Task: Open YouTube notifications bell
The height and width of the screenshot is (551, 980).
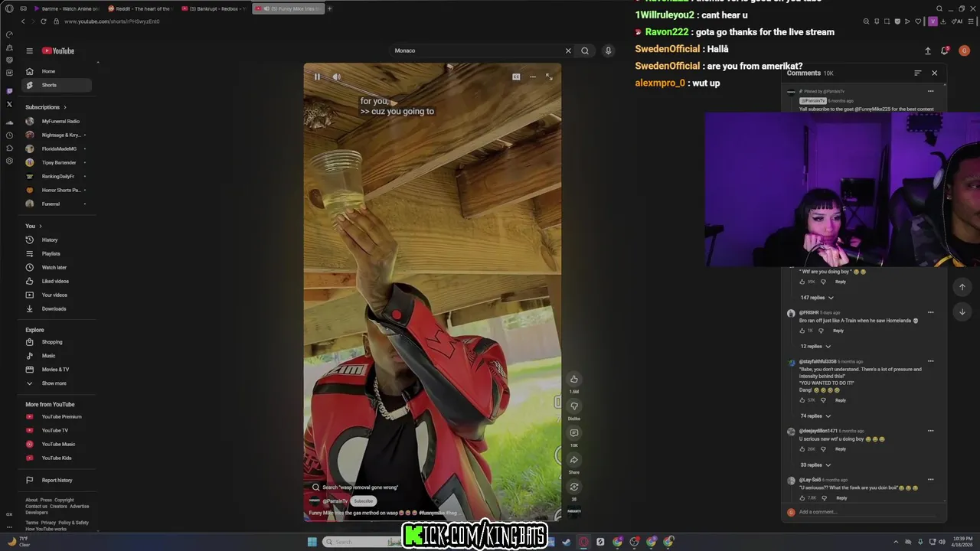Action: coord(945,51)
